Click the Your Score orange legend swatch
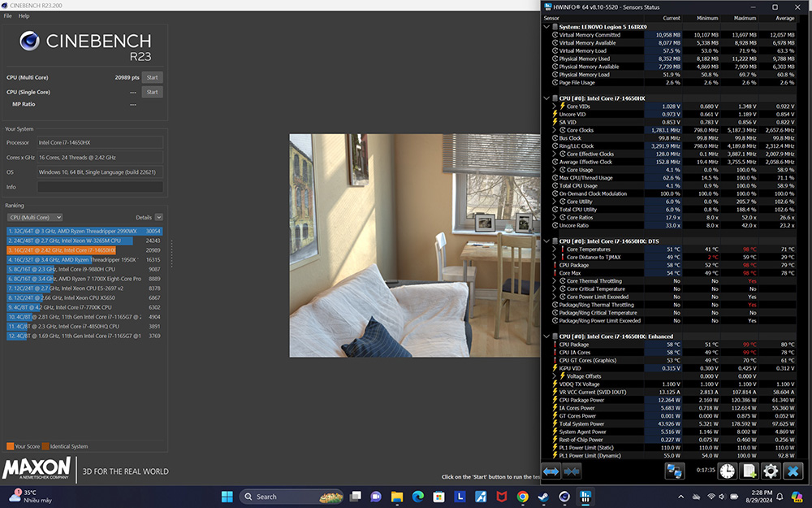Screen dimensions: 812x508 [x=11, y=446]
